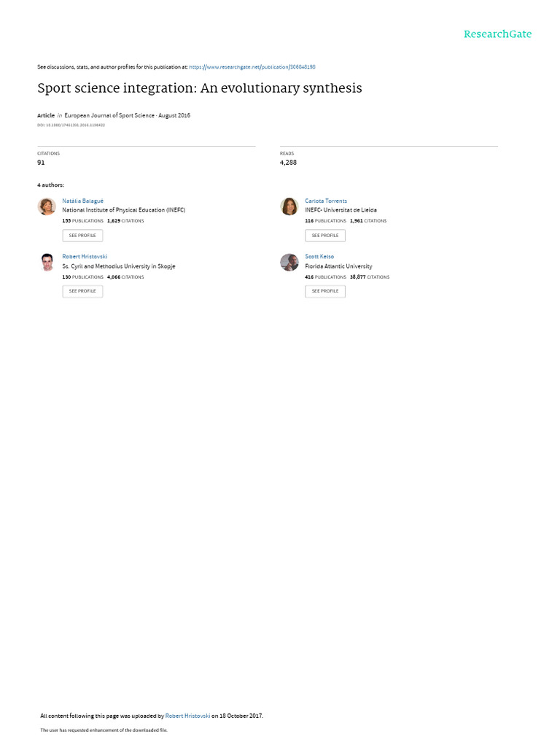Screen dimensions: 560x747
Task: Click the citations count 91
Action: tap(41, 163)
